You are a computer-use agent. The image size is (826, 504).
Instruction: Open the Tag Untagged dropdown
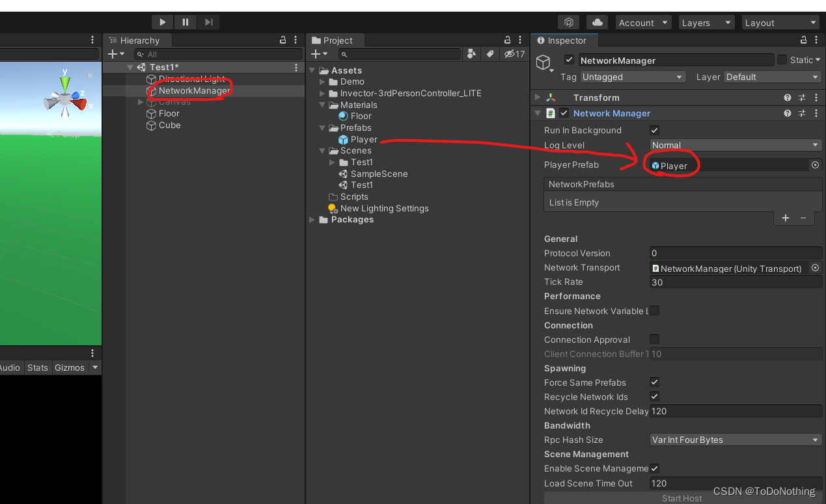pyautogui.click(x=633, y=77)
